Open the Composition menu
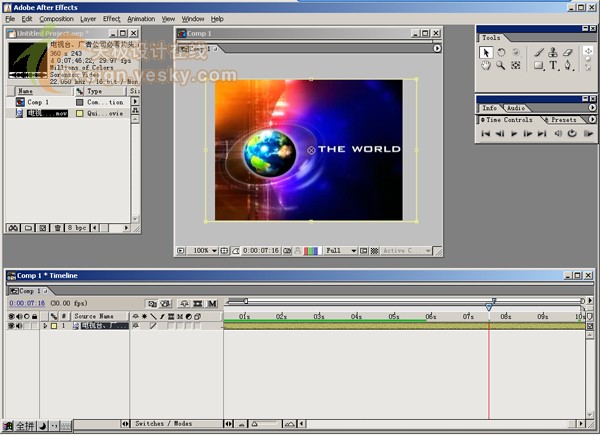Screen dimensions: 600x435 click(56, 19)
